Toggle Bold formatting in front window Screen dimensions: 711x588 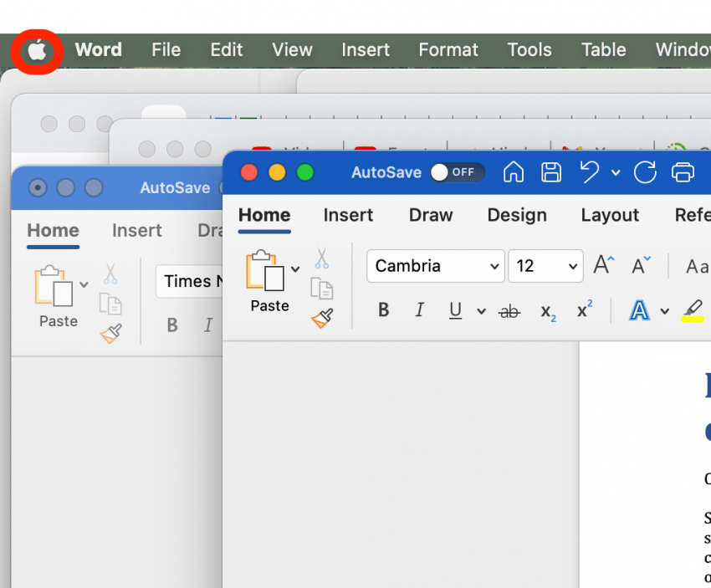point(384,310)
